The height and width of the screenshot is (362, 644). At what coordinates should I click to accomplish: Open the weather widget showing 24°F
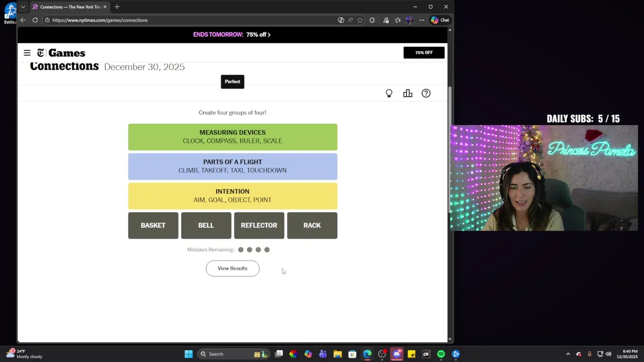[x=24, y=354]
